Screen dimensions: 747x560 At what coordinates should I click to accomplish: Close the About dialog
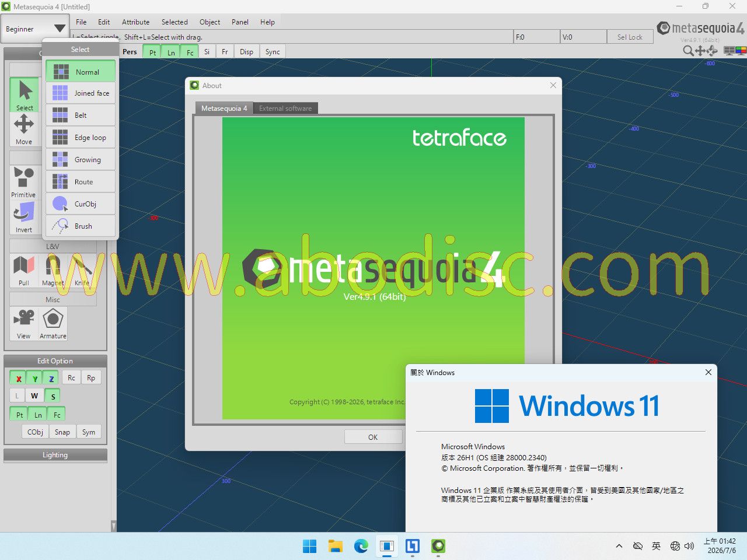553,85
